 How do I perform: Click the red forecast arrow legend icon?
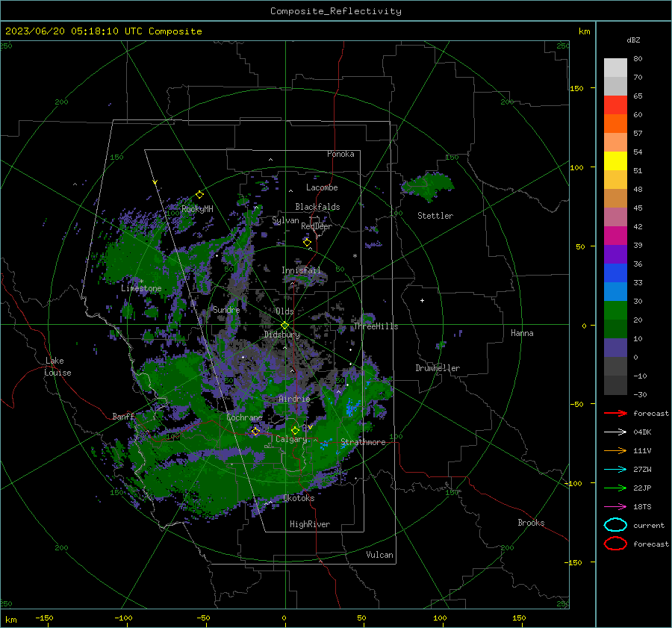coord(615,413)
